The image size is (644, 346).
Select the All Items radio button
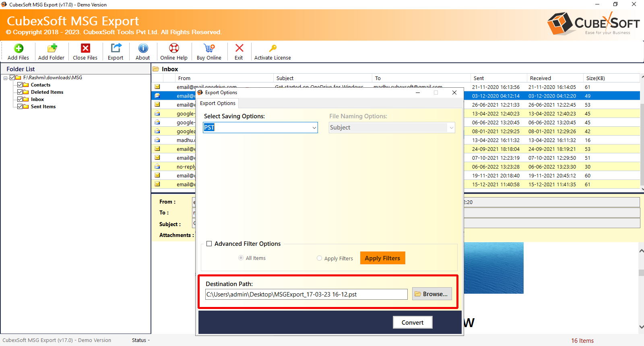tap(241, 258)
